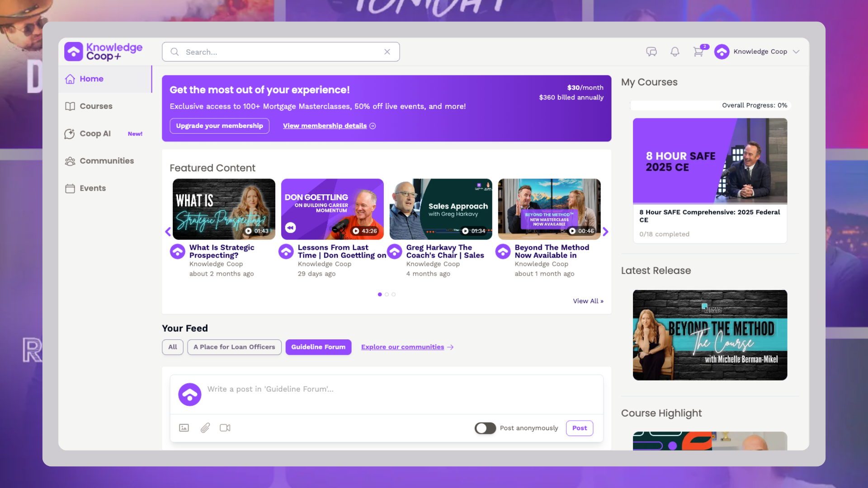Click Upgrade your membership button
The image size is (868, 488).
pos(219,126)
